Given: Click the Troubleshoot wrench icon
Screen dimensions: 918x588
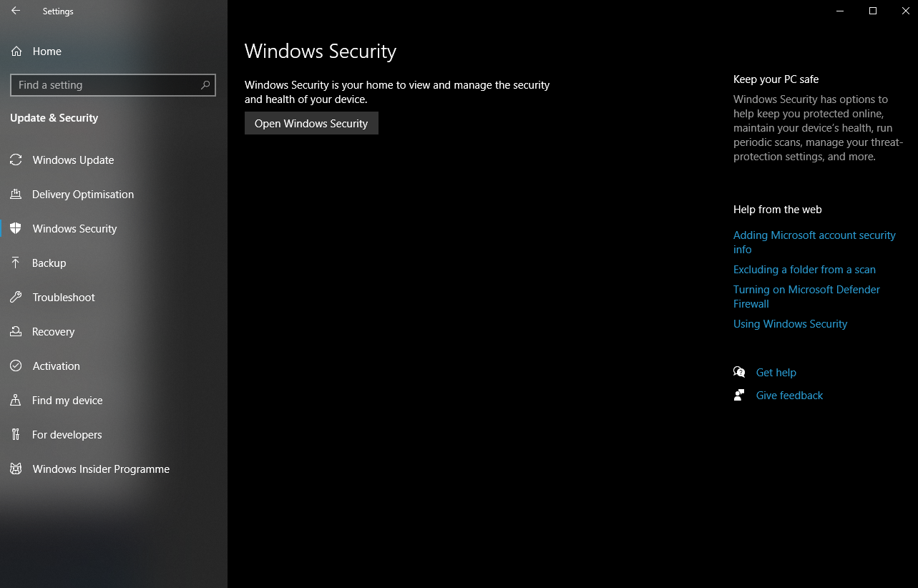Looking at the screenshot, I should [16, 298].
